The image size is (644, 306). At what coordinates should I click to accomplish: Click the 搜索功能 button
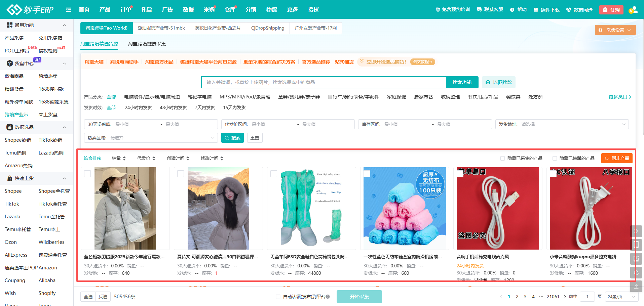[x=462, y=82]
